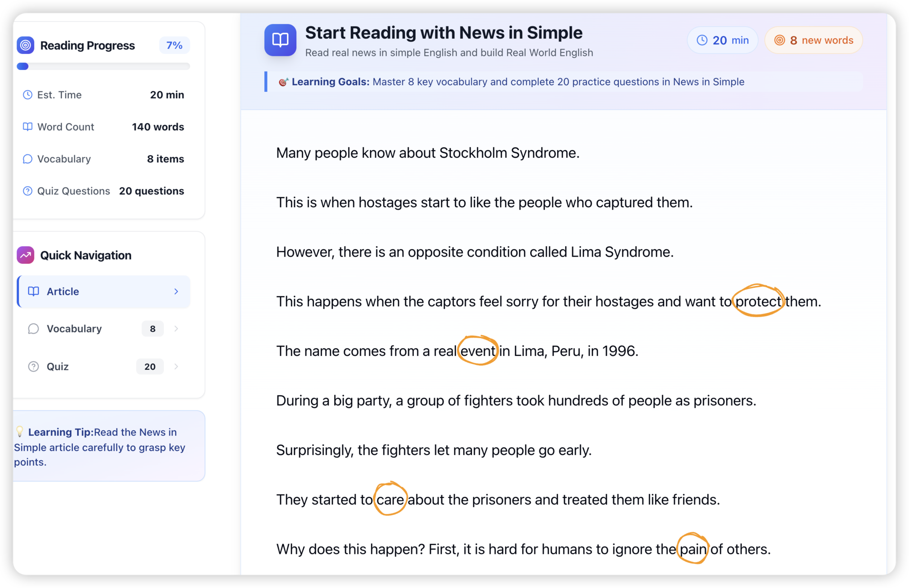Open the Vocabulary section in Quick Navigation
This screenshot has height=588, width=909.
[74, 329]
